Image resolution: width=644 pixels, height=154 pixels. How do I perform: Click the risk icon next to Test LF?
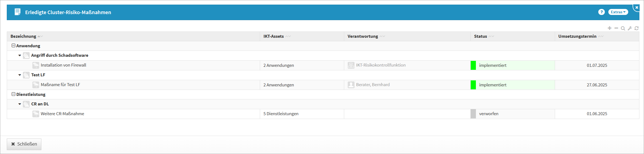point(26,75)
